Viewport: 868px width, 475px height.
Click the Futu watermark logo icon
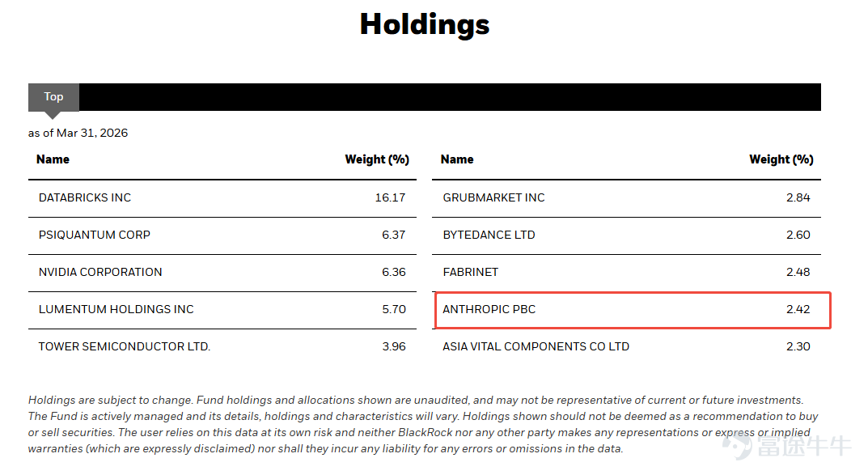738,445
